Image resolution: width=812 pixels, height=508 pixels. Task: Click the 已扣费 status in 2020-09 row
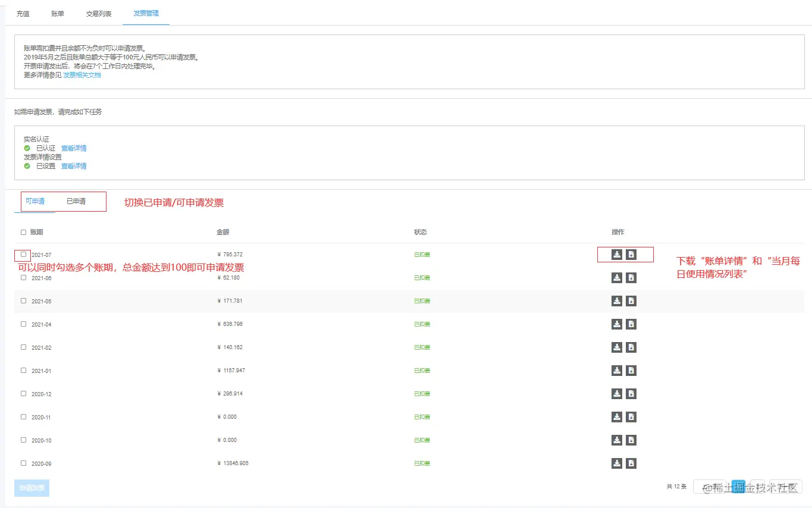pos(422,463)
